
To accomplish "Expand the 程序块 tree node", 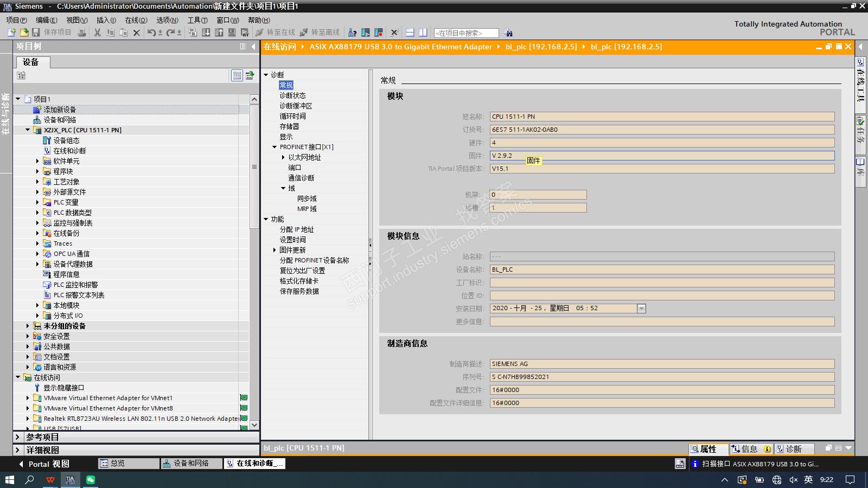I will click(37, 171).
